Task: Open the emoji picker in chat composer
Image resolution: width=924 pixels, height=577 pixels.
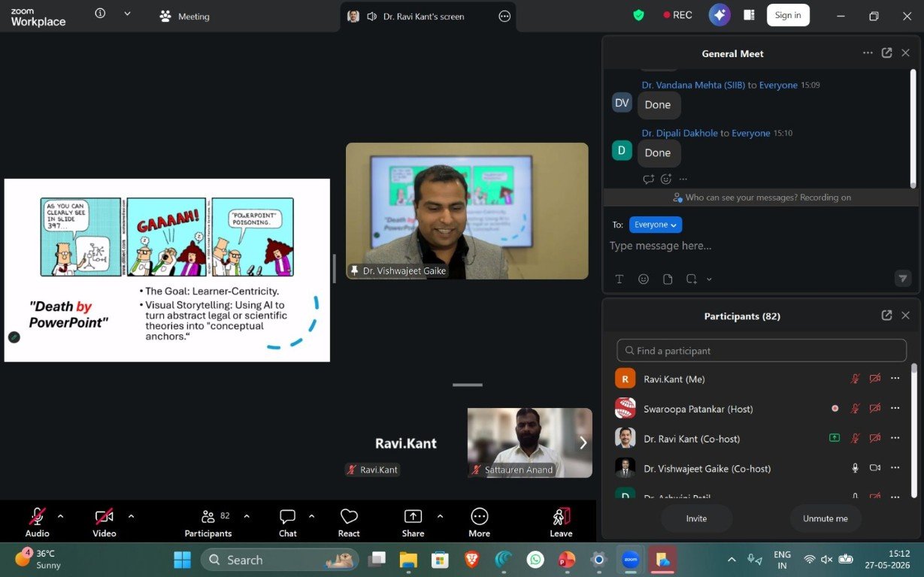Action: point(644,279)
